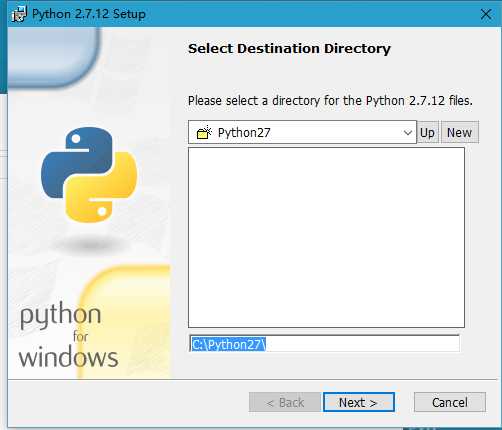Click inside the C:\Python27\ path field
502x430 pixels.
[x=324, y=344]
